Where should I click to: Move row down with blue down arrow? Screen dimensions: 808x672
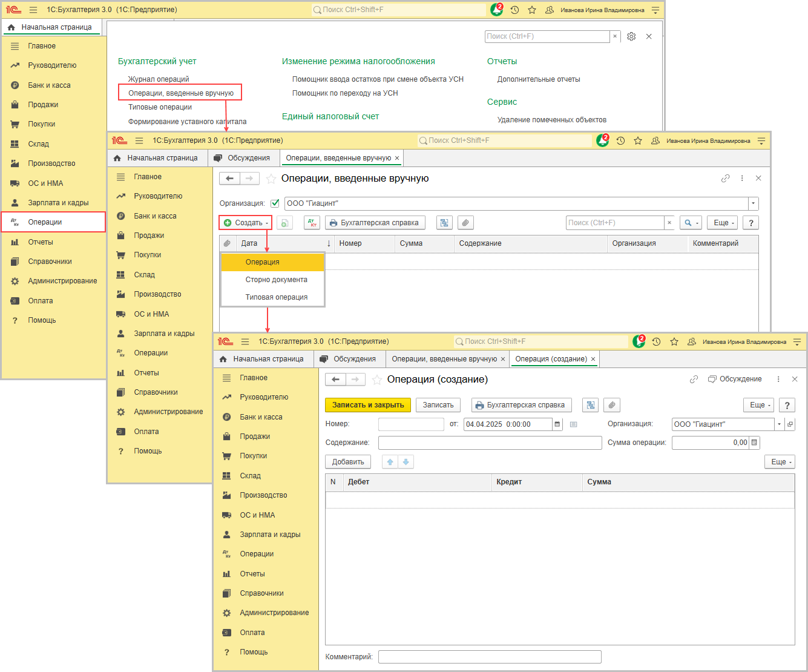click(x=406, y=462)
